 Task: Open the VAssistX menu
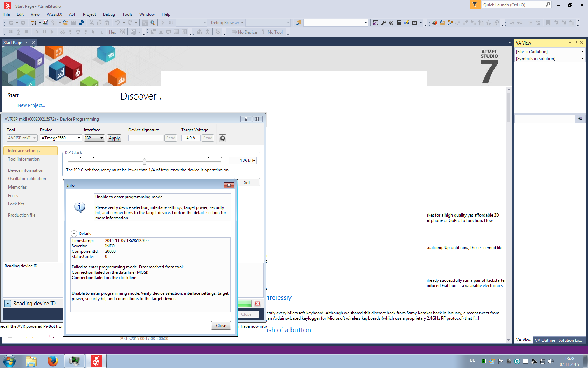click(x=54, y=14)
